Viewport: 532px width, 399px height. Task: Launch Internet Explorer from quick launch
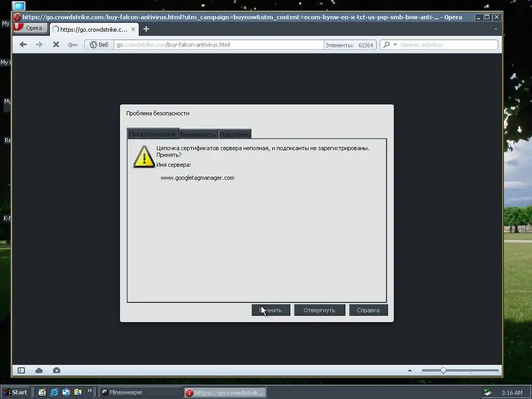[54, 392]
